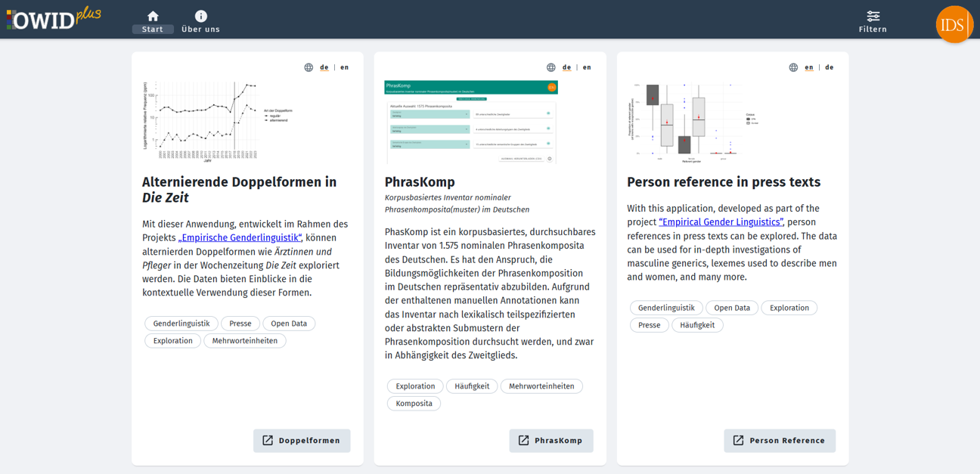
Task: Open the Person Reference application button
Action: click(x=779, y=441)
